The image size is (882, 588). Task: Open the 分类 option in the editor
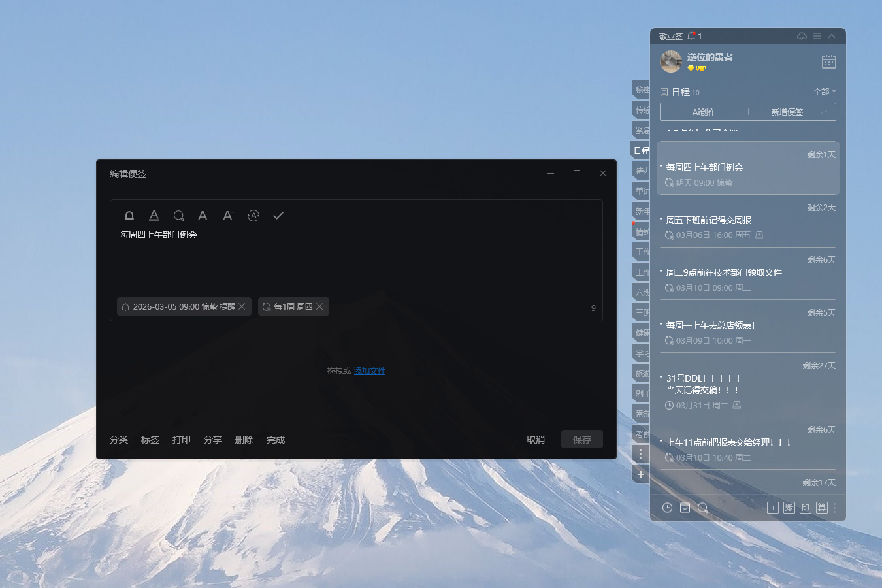tap(119, 440)
